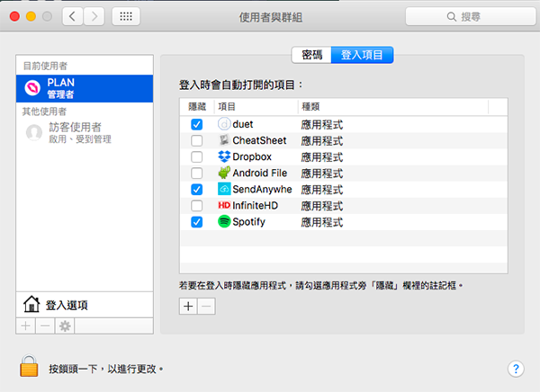Screen dimensions: 540x392
Task: Select the PLAN 管理者 user row
Action: pyautogui.click(x=85, y=88)
